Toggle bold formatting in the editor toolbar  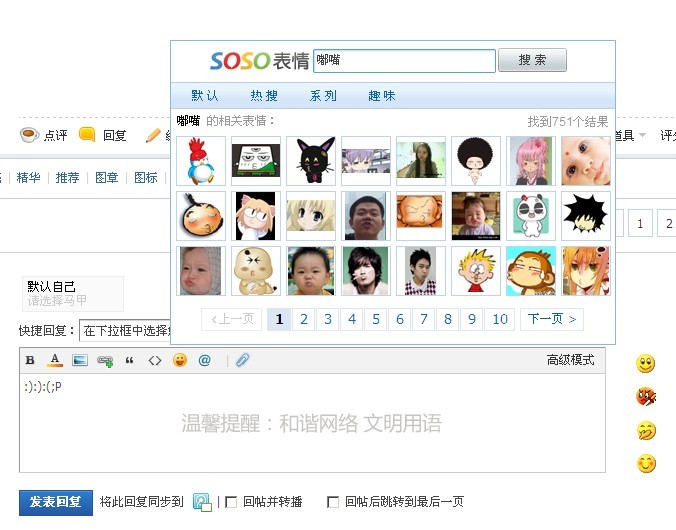point(30,360)
